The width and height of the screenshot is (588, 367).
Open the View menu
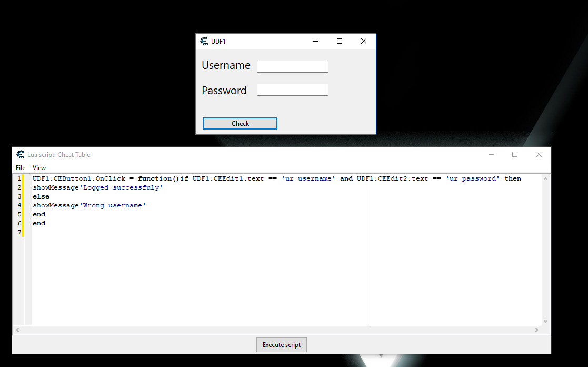tap(39, 168)
